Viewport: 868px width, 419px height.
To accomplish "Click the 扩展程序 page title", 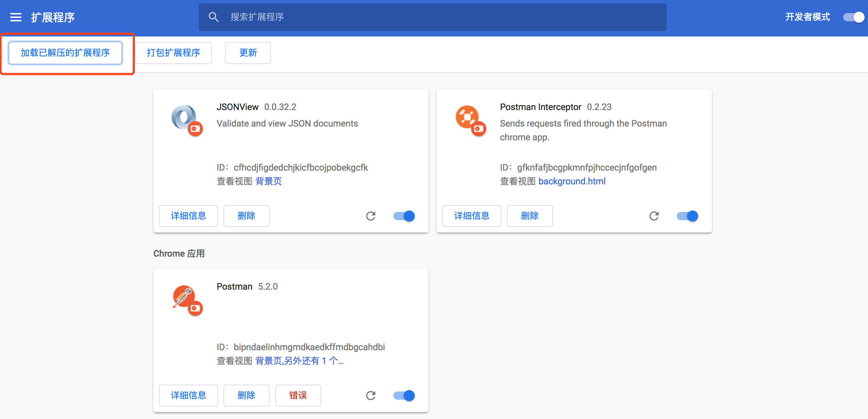I will pyautogui.click(x=53, y=17).
